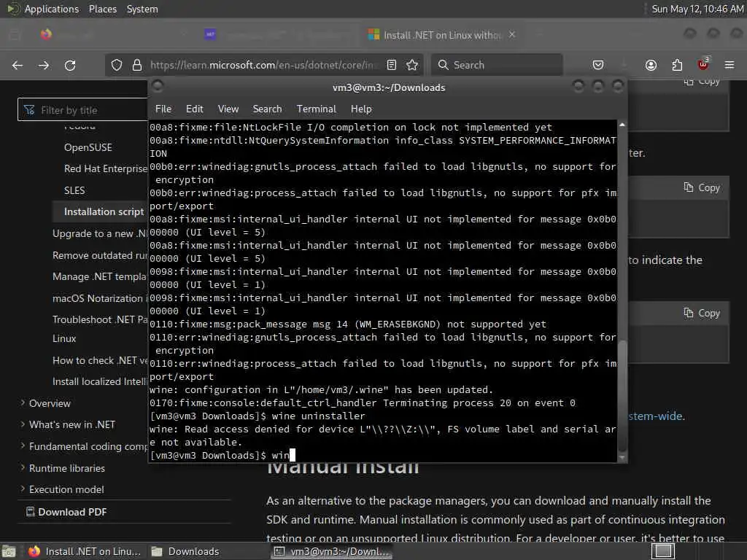Focus the Firefox Search box
Screen dimensions: 747x560
497,65
